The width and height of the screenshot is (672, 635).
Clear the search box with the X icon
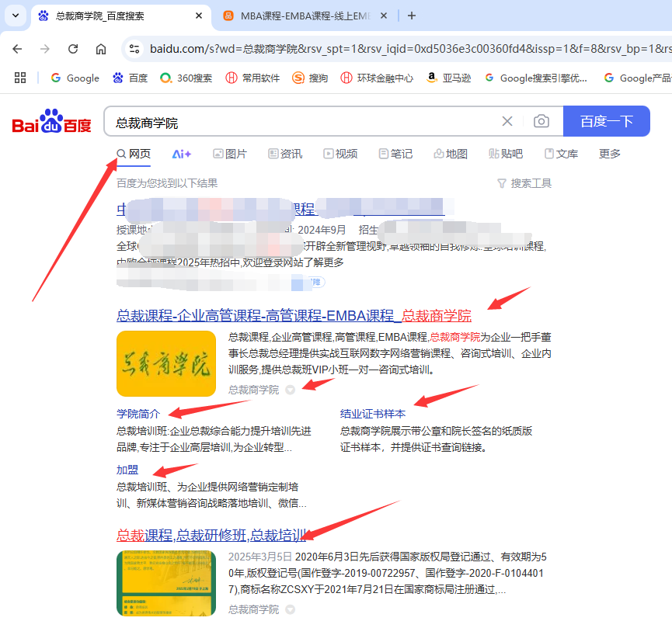pos(507,121)
